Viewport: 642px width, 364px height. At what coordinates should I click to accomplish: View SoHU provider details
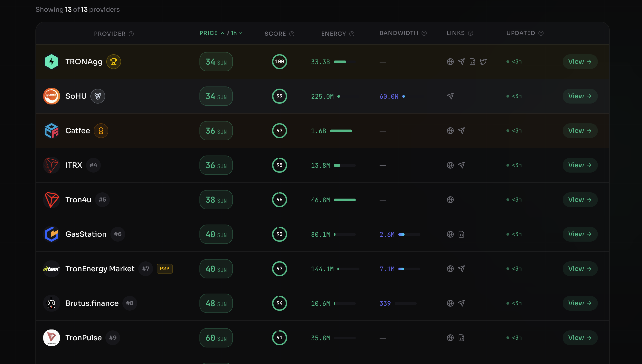[580, 96]
